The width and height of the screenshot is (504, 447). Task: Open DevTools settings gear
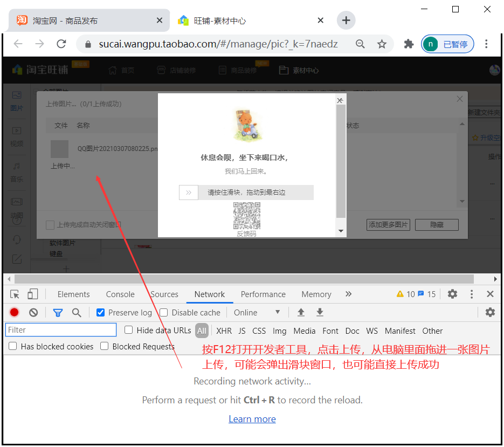click(452, 294)
